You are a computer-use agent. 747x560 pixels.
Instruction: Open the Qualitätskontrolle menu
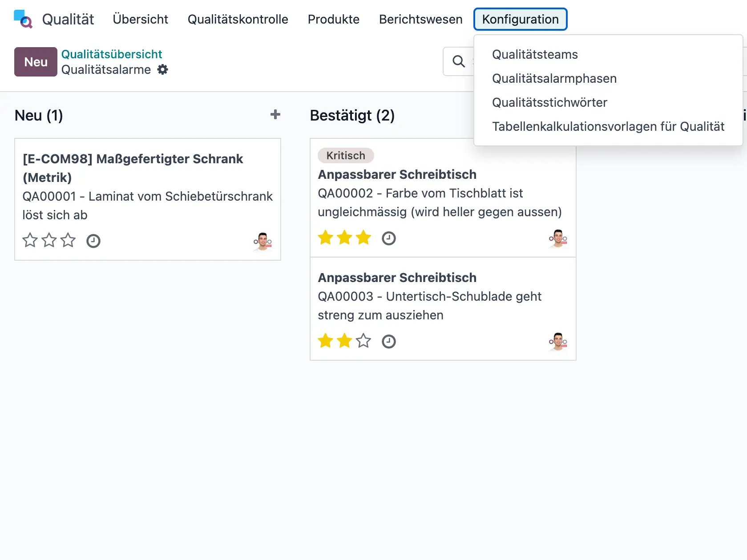[x=238, y=19]
